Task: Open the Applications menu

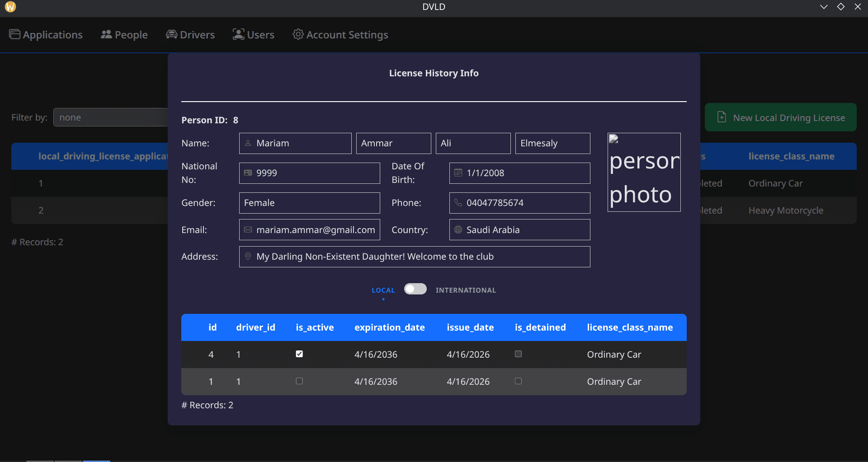Action: pos(46,35)
